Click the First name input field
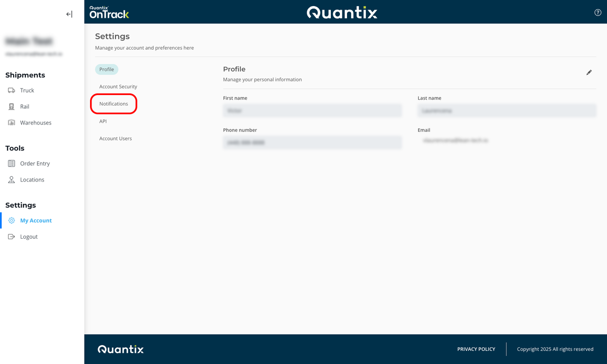Screen dimensions: 607x364 [x=312, y=110]
